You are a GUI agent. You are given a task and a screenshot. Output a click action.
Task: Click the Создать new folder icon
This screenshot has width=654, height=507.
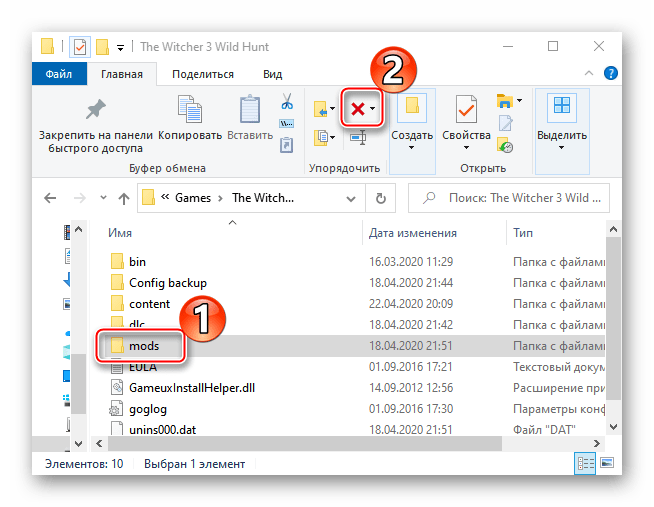tap(412, 106)
